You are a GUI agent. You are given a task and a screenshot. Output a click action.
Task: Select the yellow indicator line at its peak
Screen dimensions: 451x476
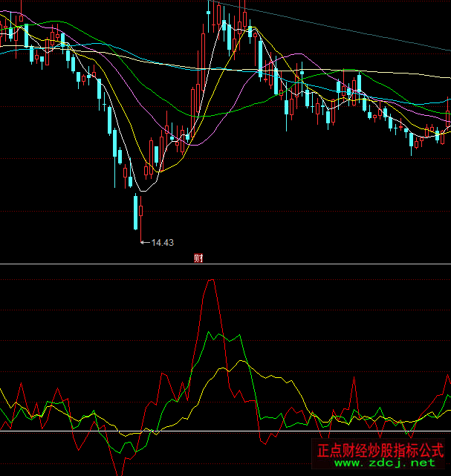(239, 362)
